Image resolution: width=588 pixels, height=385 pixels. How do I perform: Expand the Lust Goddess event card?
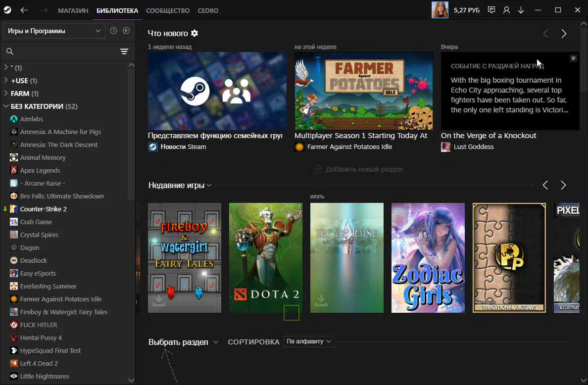[573, 58]
